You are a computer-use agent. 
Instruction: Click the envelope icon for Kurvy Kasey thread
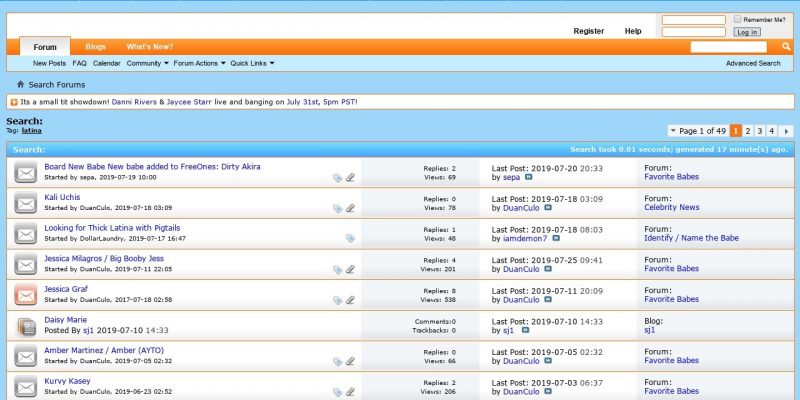coord(25,387)
